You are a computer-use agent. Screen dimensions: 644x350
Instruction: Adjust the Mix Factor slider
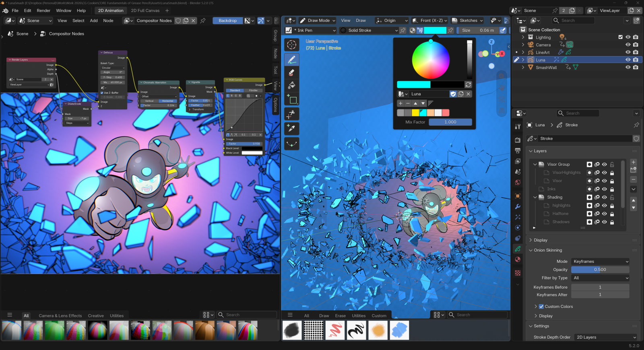tap(450, 122)
